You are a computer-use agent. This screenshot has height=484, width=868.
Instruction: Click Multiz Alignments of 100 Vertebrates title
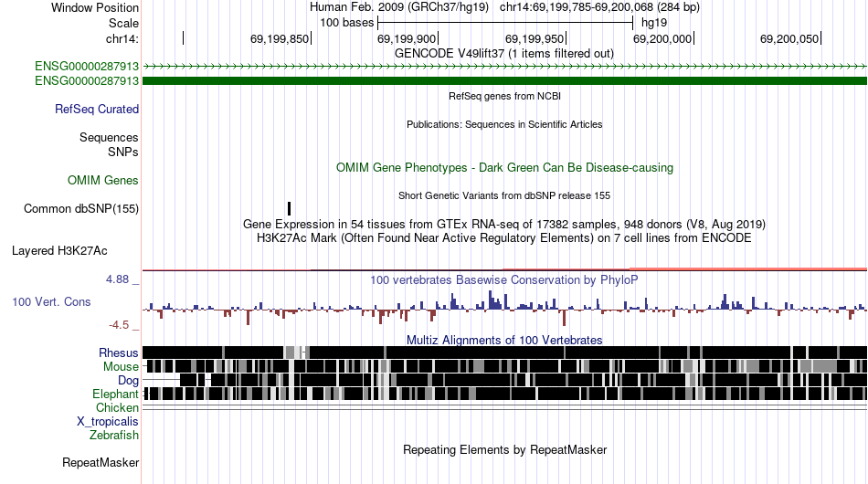point(504,341)
